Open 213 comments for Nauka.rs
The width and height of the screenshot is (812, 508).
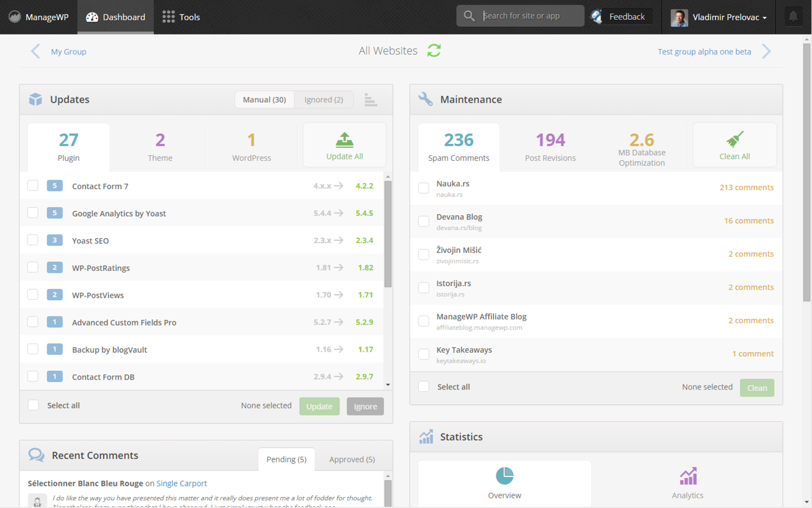746,187
